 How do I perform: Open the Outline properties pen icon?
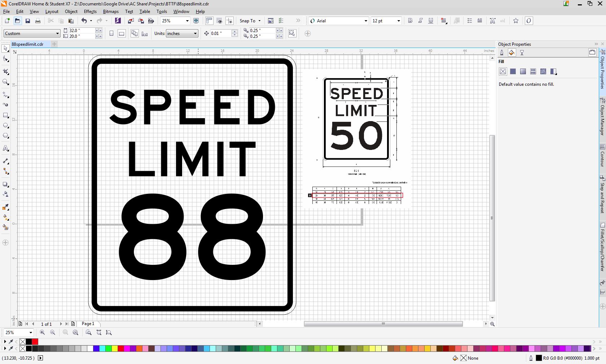coord(502,53)
